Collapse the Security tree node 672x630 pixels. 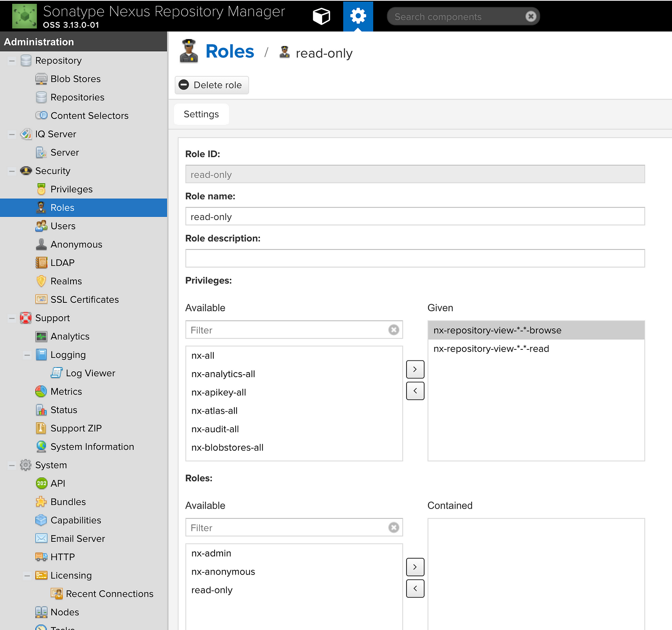12,171
